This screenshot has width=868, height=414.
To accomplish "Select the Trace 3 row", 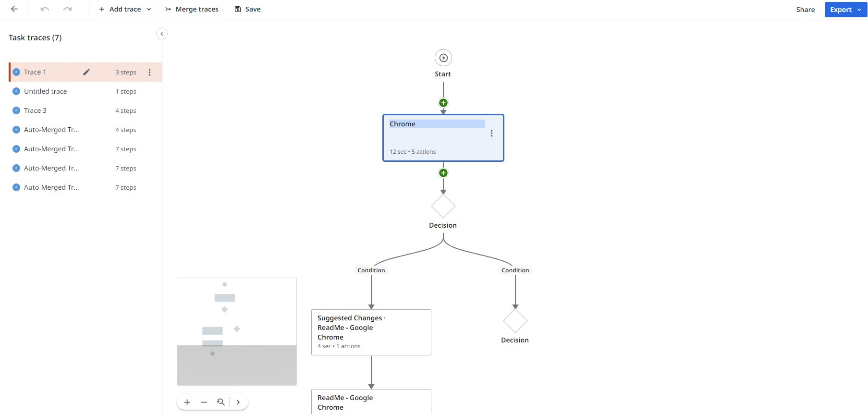I will tap(85, 110).
